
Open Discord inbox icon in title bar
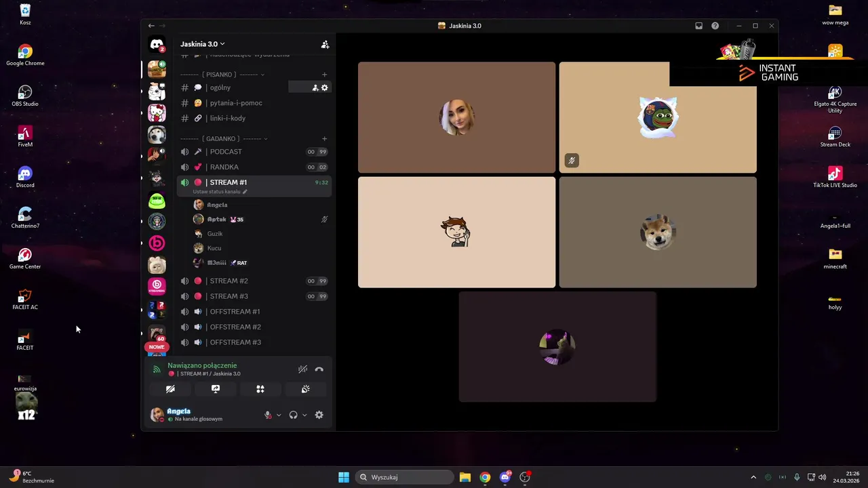click(x=698, y=26)
